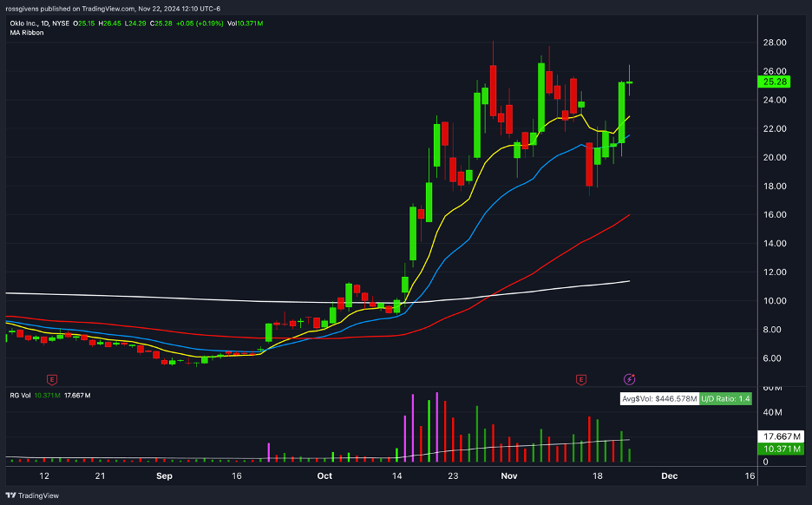Click the 17.667M volume average label
The width and height of the screenshot is (812, 505).
click(782, 436)
